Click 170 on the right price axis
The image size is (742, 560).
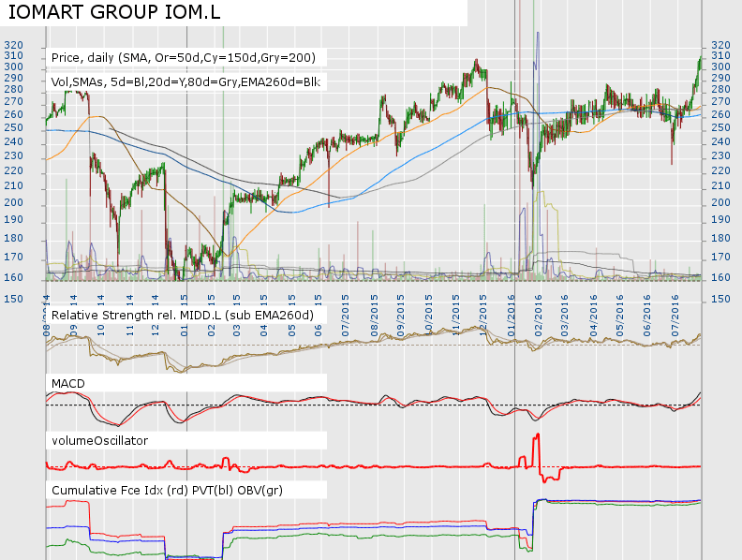click(720, 258)
